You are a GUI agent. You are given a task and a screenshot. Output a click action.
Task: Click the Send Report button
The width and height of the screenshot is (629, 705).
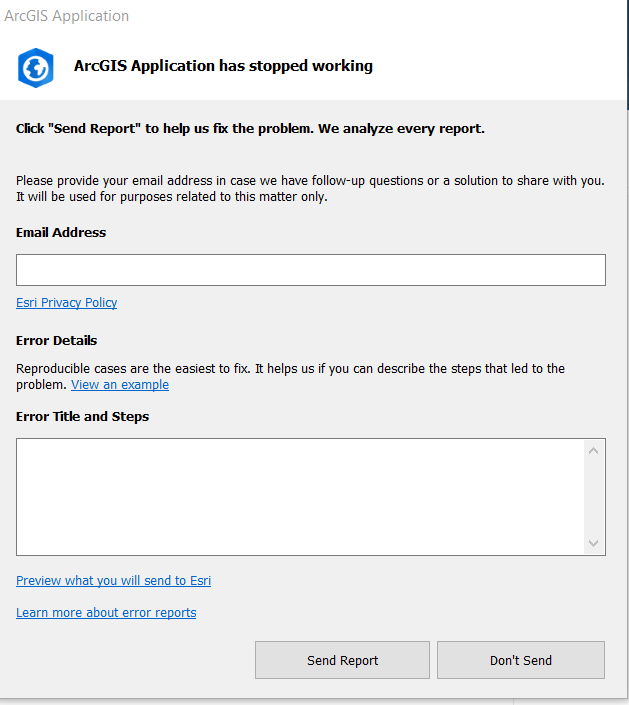click(342, 660)
